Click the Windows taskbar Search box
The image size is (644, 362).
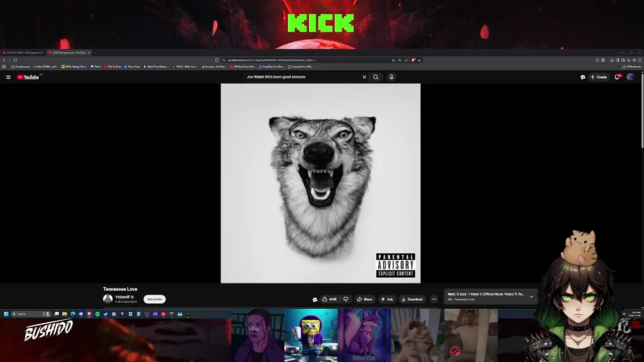[x=30, y=314]
